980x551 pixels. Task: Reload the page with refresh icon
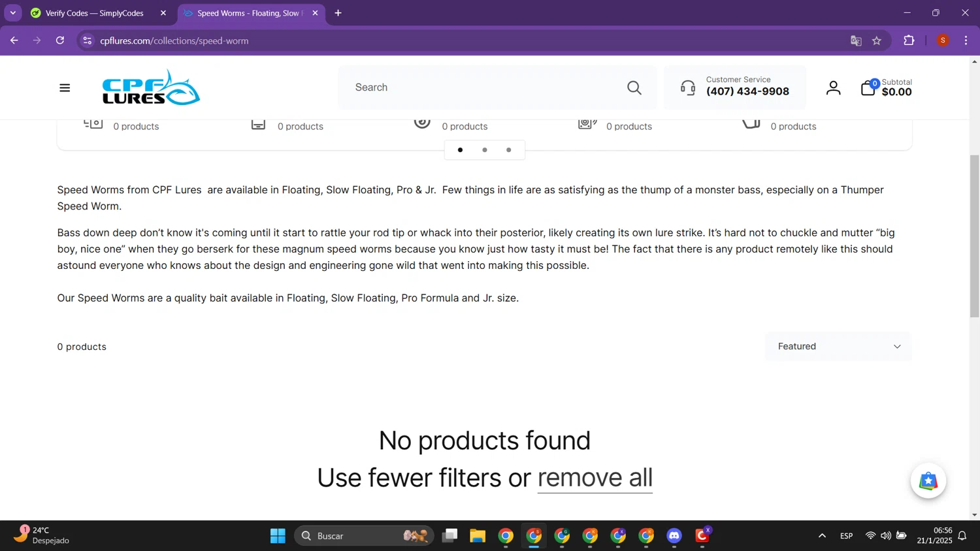60,40
